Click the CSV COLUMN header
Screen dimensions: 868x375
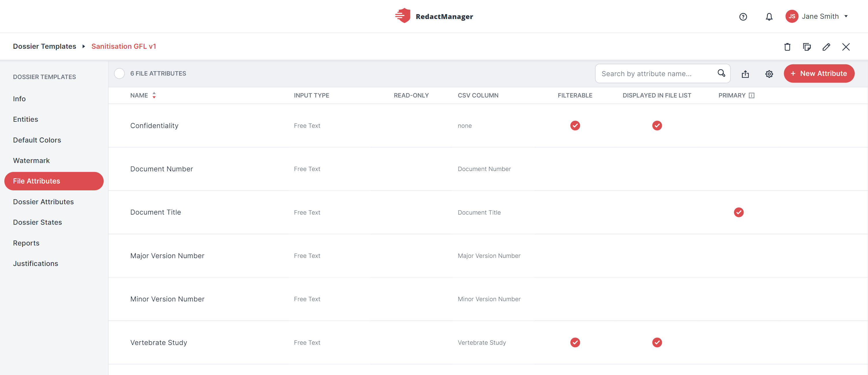(x=478, y=95)
